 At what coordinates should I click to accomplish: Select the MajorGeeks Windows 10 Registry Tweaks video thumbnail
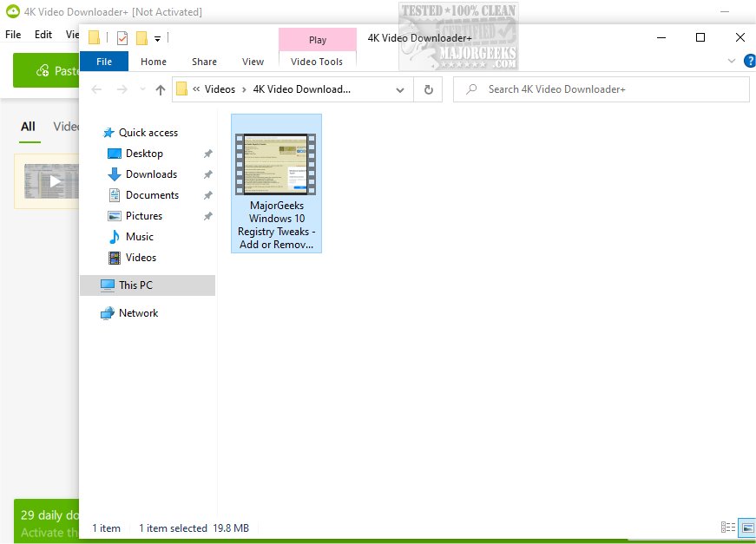point(276,164)
